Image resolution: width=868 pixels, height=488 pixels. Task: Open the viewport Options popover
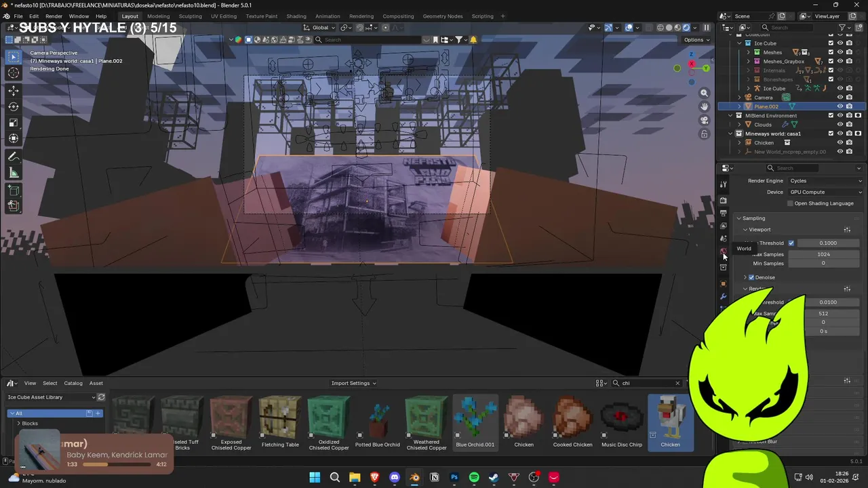pos(696,40)
